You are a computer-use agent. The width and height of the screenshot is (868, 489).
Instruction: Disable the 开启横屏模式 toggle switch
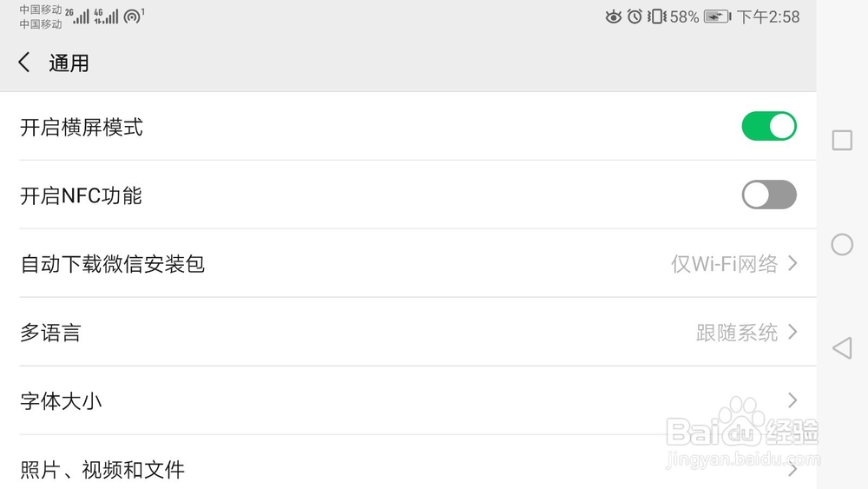coord(768,126)
